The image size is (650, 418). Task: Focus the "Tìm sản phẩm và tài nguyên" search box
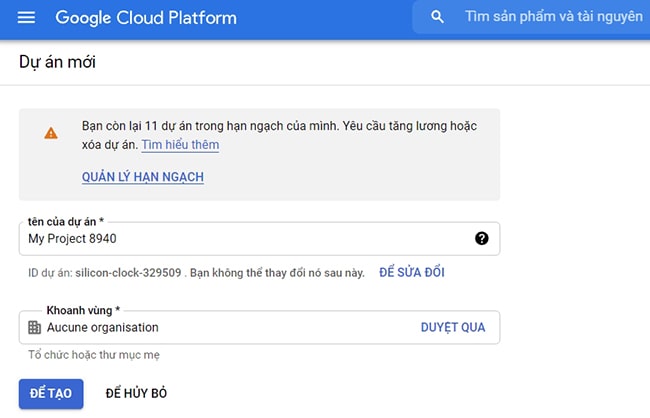pos(531,17)
